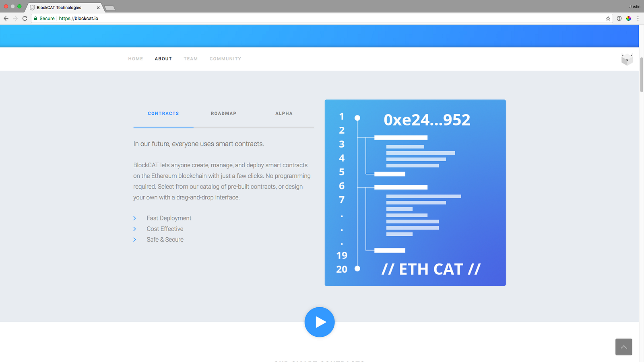Click the chevron beside Fast Deployment
This screenshot has height=362, width=644.
pos(135,218)
